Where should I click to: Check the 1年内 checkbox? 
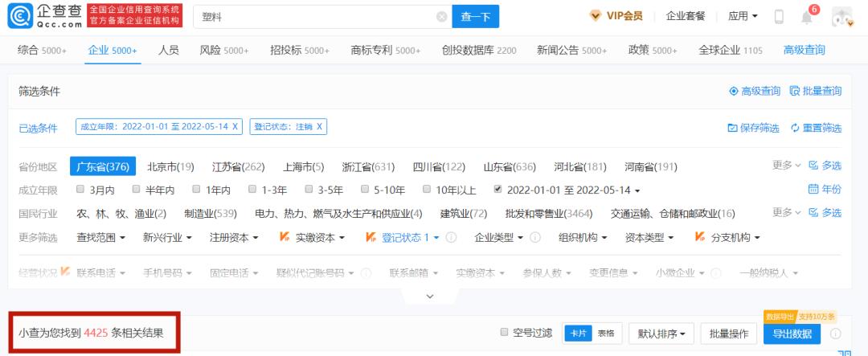tap(197, 190)
